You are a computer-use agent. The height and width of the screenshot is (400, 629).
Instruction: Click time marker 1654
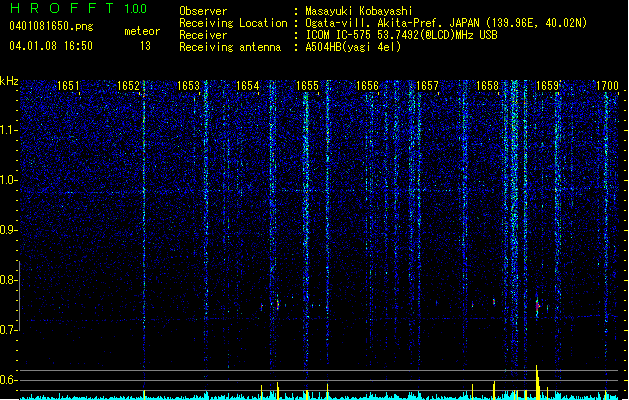[248, 85]
